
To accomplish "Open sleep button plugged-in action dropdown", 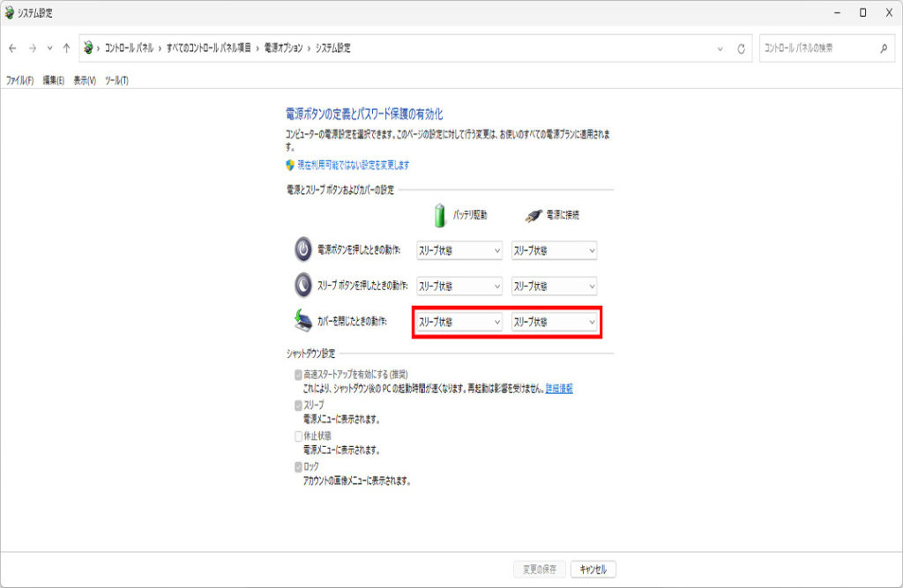I will (x=554, y=287).
